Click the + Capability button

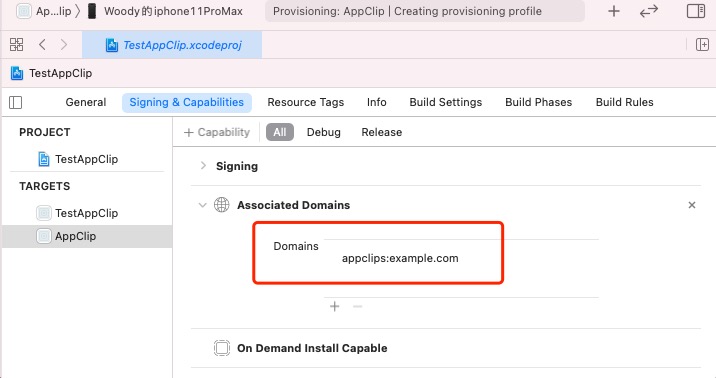(x=217, y=132)
